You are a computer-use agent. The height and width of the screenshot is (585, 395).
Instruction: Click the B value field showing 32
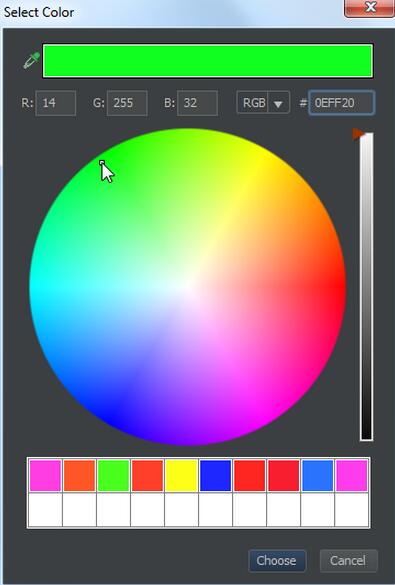[198, 103]
